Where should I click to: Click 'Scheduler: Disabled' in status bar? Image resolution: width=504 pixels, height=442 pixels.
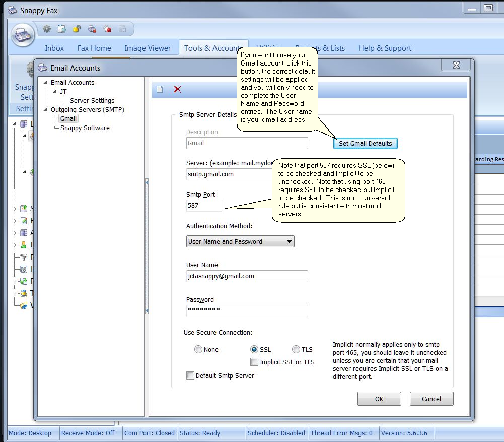click(x=276, y=433)
